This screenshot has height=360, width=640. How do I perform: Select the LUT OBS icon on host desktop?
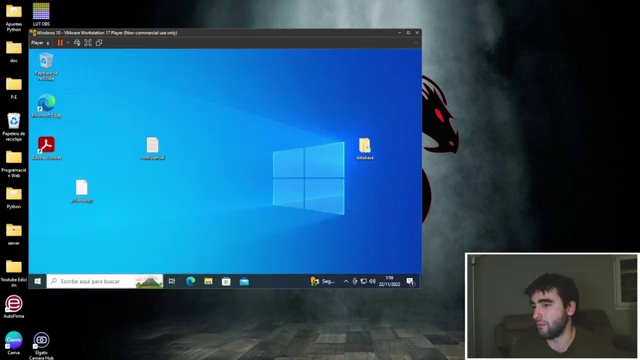coord(41,14)
